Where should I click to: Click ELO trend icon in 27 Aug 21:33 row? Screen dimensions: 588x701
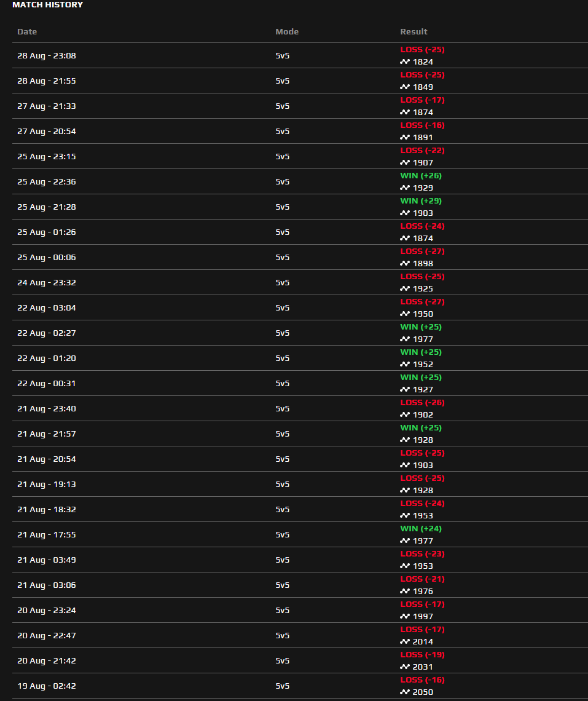[405, 112]
